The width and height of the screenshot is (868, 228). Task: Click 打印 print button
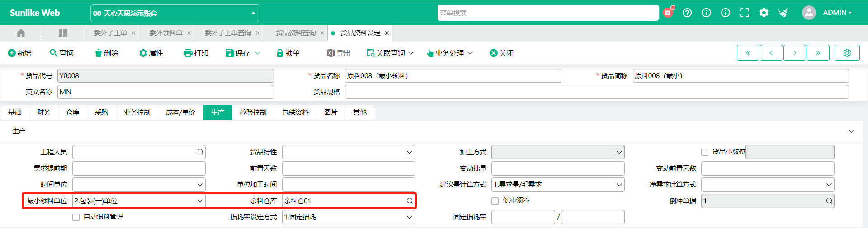[x=196, y=53]
